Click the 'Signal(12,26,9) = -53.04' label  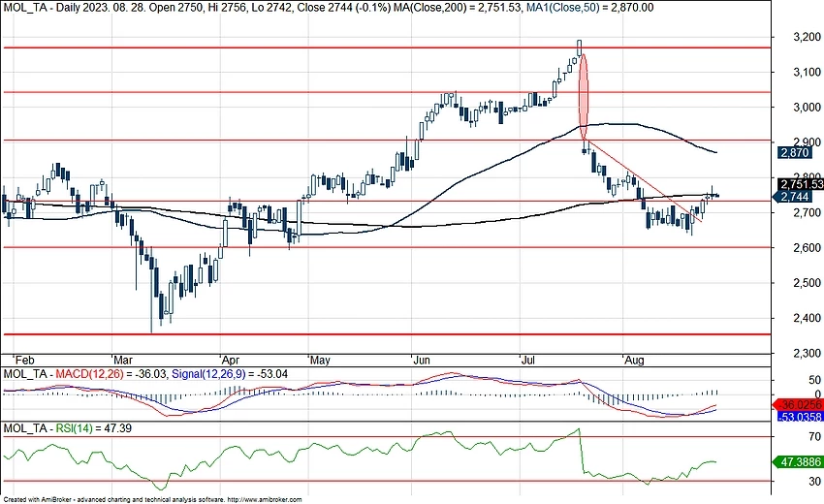coord(230,374)
